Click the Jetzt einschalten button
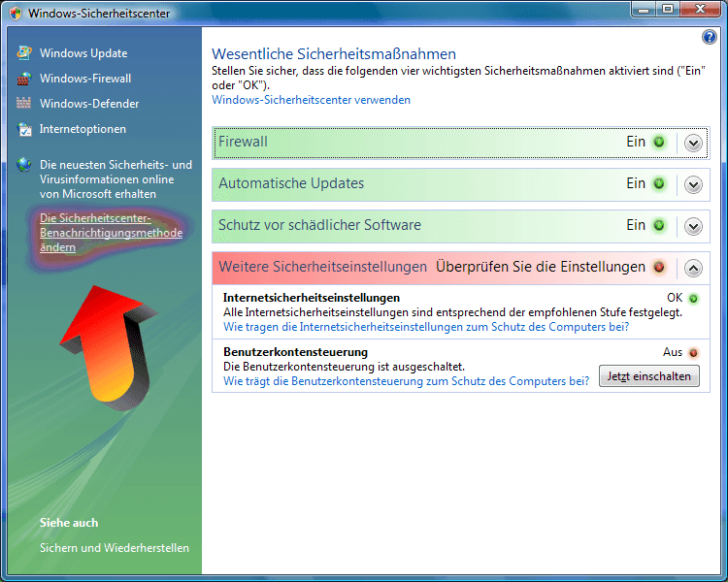This screenshot has height=582, width=728. coord(649,376)
